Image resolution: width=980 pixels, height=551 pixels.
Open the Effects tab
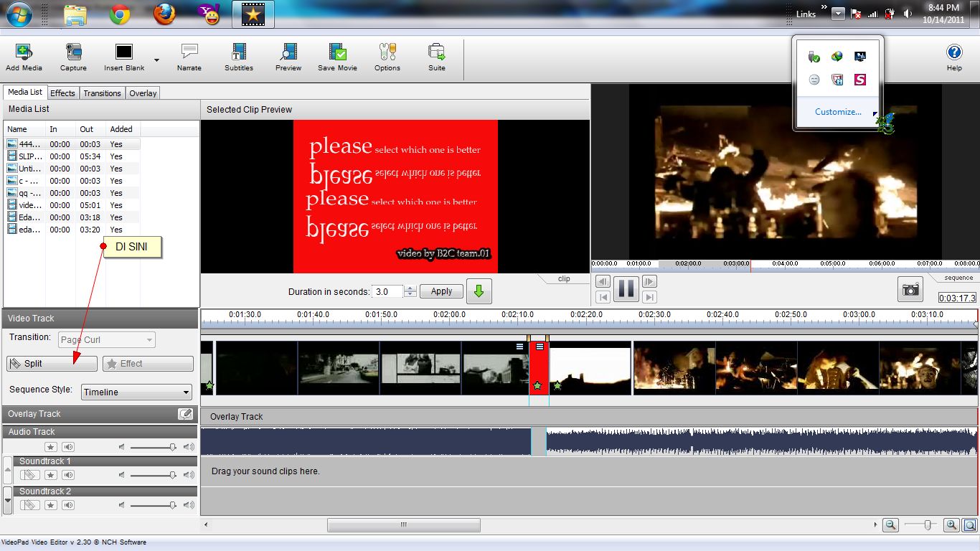[62, 93]
